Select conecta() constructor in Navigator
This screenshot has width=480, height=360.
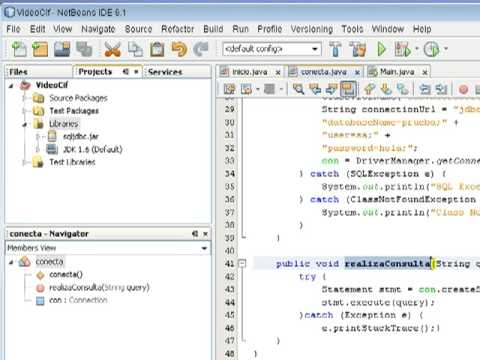tap(66, 275)
